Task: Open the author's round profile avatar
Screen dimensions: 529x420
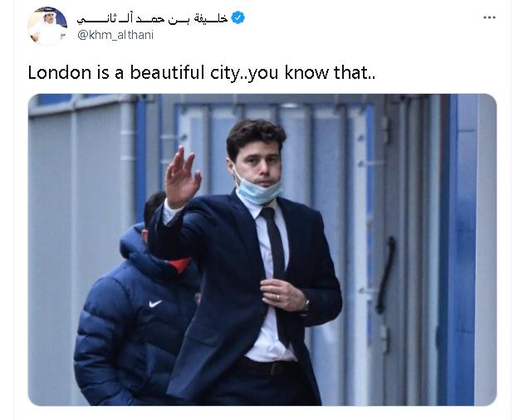Action: click(47, 27)
